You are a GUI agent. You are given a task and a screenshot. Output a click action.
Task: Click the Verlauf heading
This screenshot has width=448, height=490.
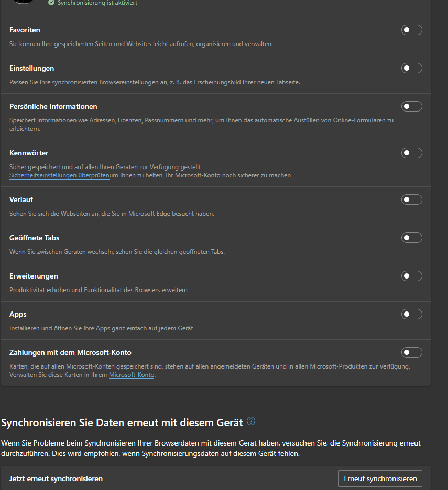(21, 199)
